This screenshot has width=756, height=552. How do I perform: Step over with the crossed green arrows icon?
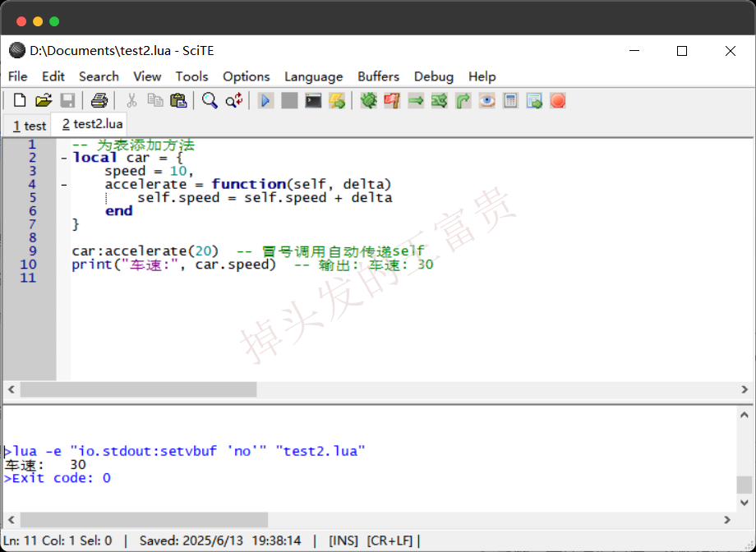tap(440, 101)
